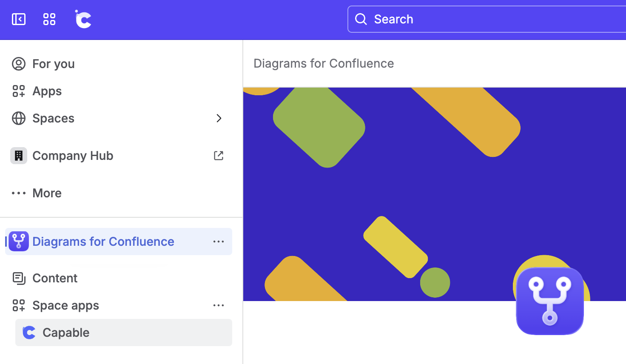Click the Diagrams for Confluence breadcrumb link
The width and height of the screenshot is (626, 364).
[x=324, y=63]
